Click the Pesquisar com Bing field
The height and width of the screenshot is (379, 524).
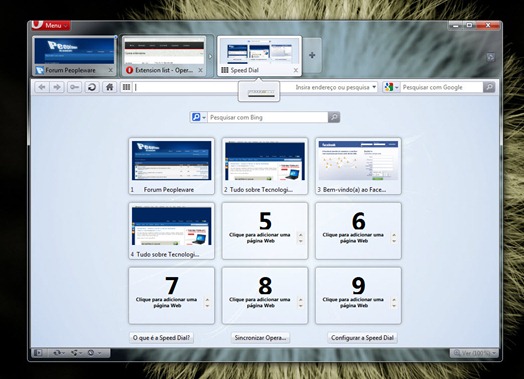point(267,117)
